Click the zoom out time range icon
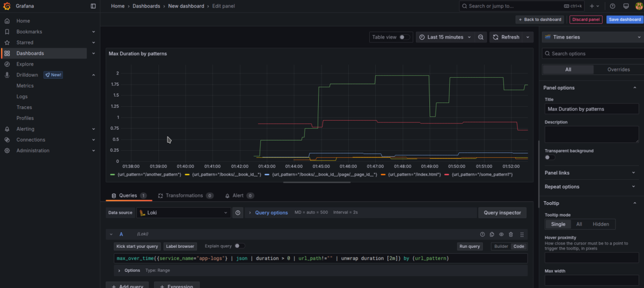This screenshot has height=288, width=644. (x=481, y=37)
